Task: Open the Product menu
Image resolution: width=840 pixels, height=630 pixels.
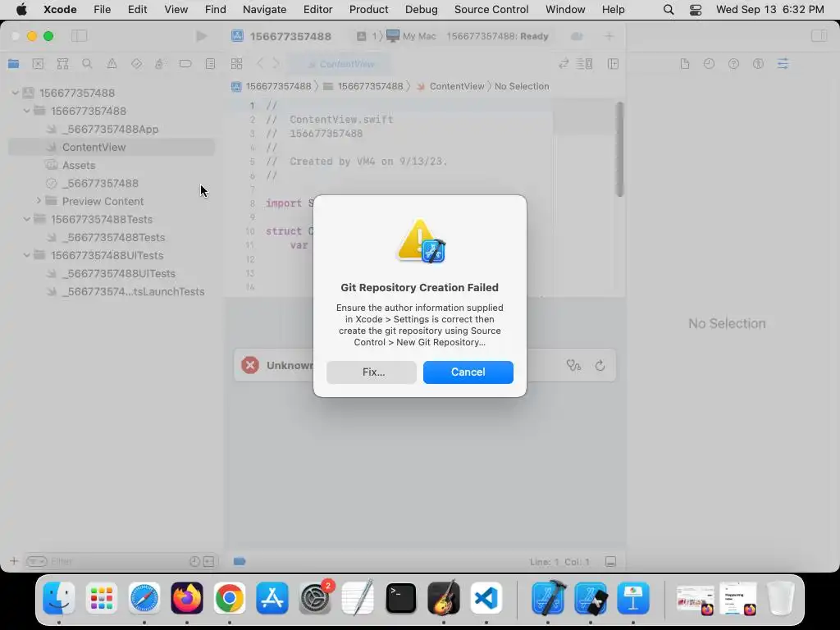Action: tap(368, 10)
